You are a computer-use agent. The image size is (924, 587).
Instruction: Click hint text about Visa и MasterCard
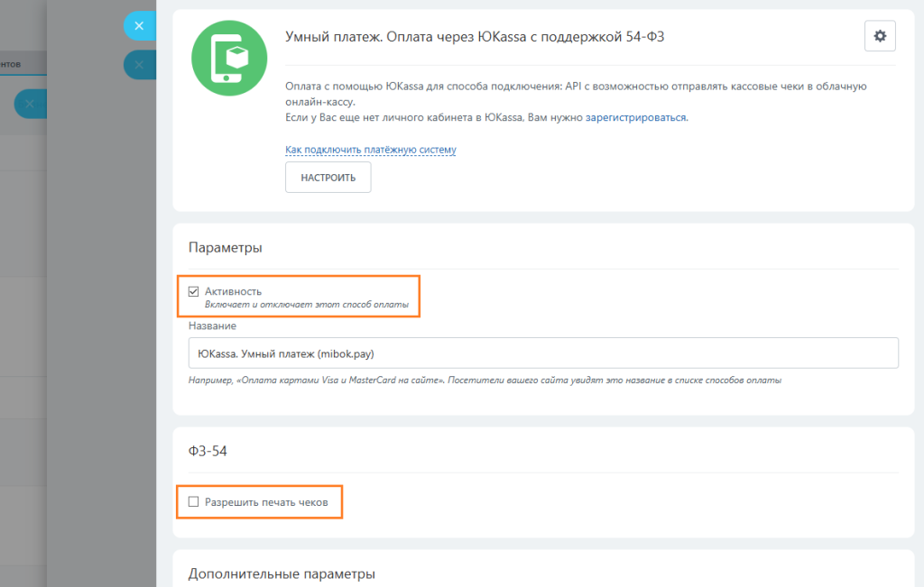click(485, 381)
